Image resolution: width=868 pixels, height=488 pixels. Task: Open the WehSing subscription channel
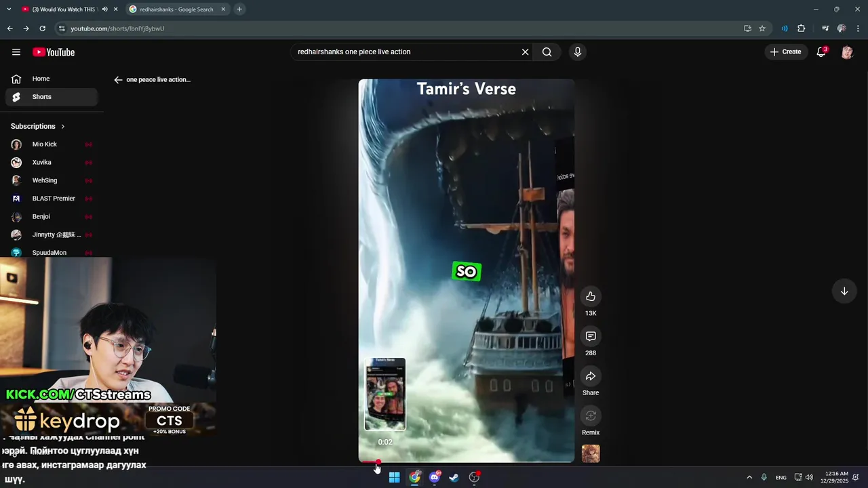tap(51, 180)
